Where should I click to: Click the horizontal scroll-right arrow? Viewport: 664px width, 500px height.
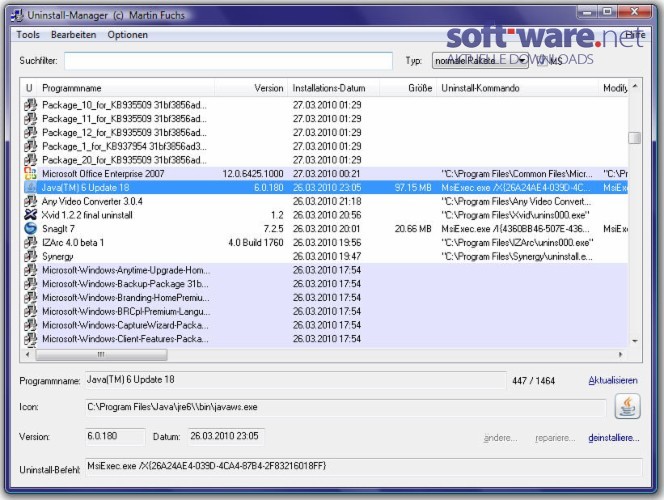point(620,355)
